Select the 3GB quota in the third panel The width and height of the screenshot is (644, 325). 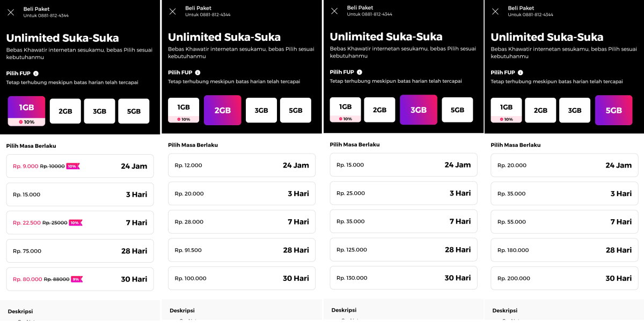(x=419, y=109)
